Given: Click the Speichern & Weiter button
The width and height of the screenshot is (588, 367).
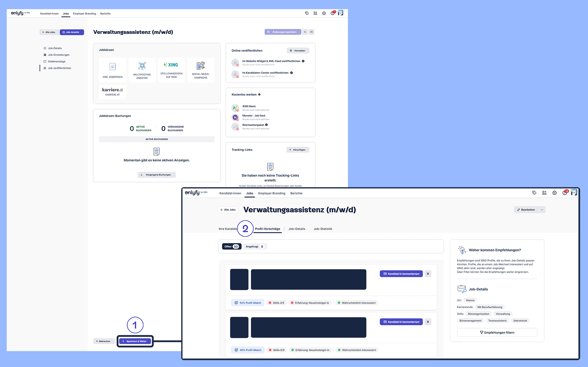Looking at the screenshot, I should [x=135, y=341].
